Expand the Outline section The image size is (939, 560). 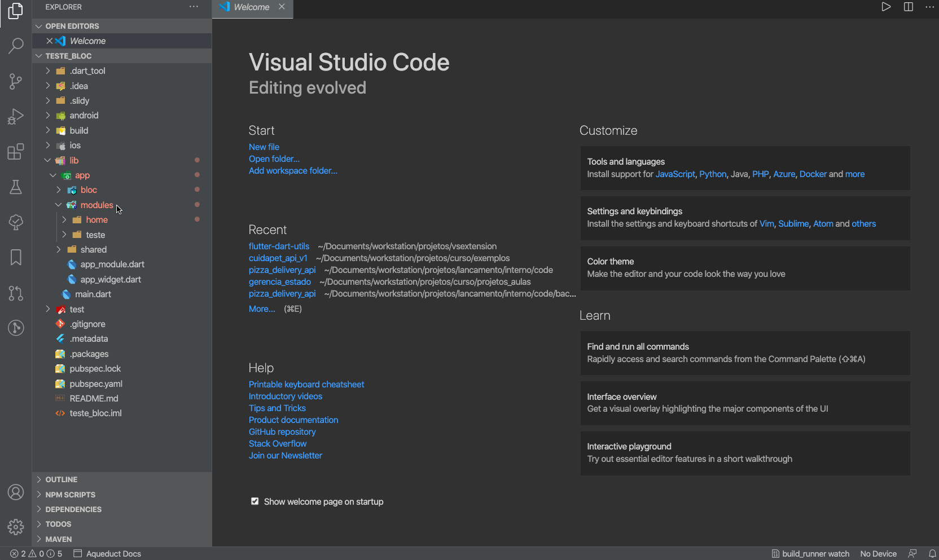tap(61, 479)
